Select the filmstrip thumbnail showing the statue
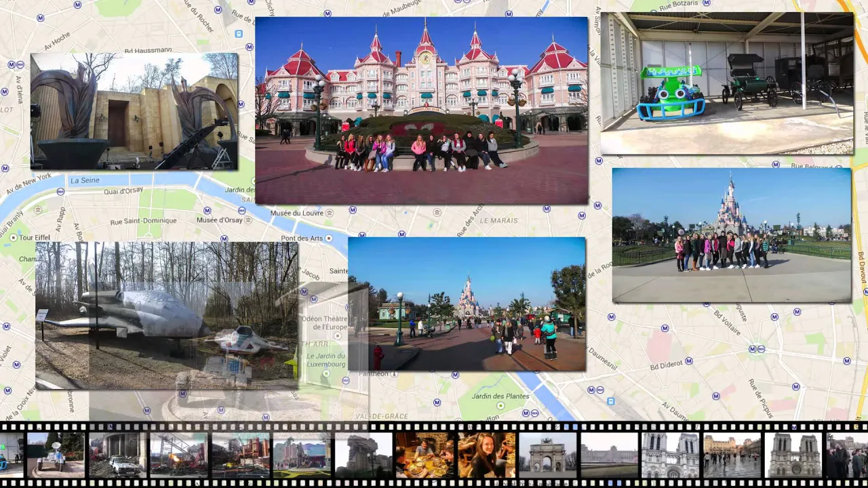The image size is (868, 488). pos(302,455)
